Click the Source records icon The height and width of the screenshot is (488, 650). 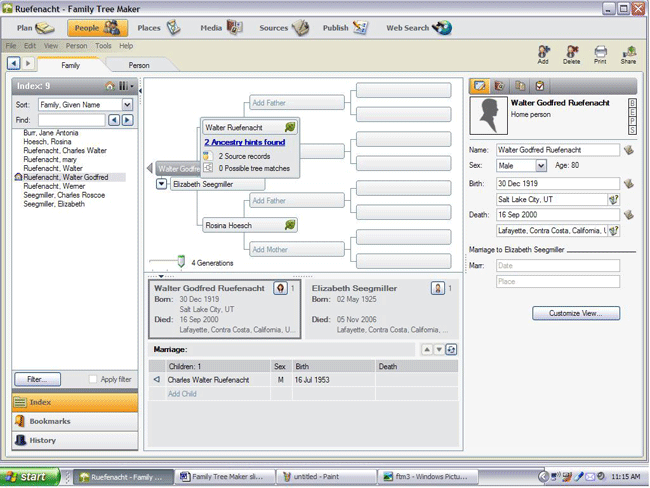(x=208, y=156)
